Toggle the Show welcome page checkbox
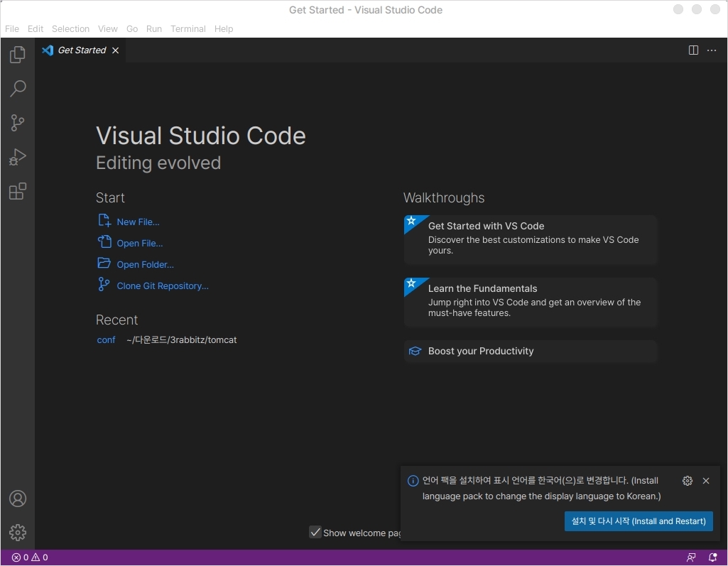Image resolution: width=728 pixels, height=566 pixels. tap(315, 532)
